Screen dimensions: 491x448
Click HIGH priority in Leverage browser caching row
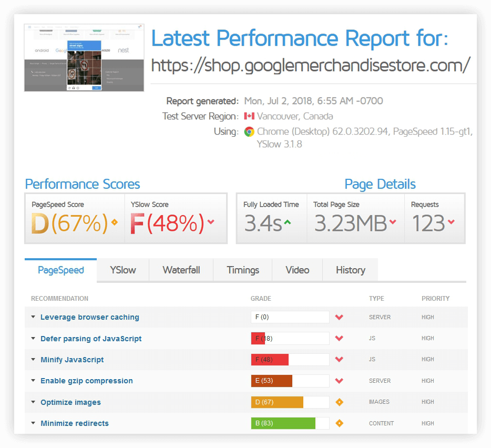tap(428, 317)
